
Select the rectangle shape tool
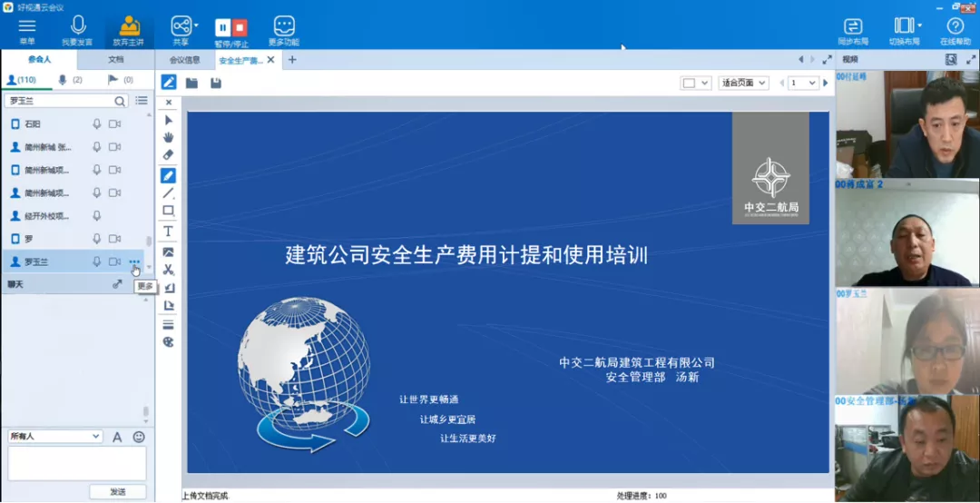(x=168, y=211)
